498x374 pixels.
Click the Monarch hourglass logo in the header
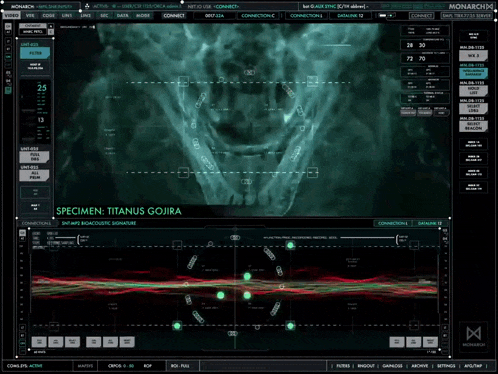pyautogui.click(x=489, y=6)
